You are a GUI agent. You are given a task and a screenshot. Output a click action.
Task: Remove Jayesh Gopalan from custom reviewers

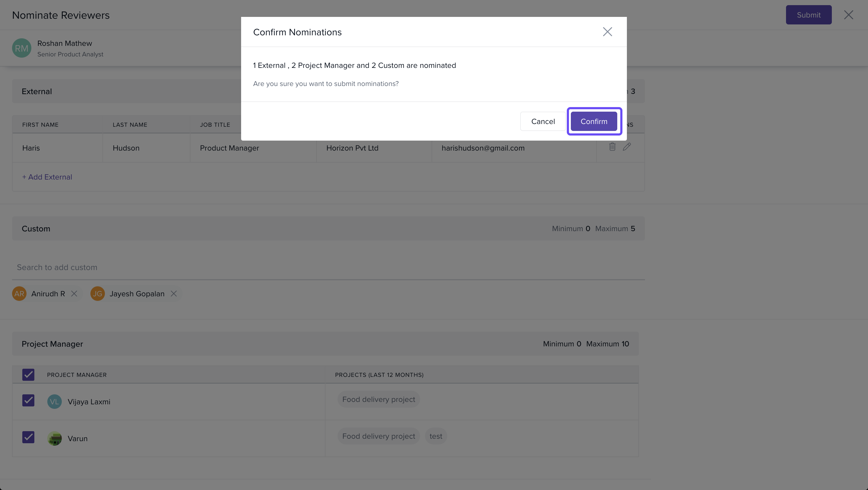[x=174, y=294]
